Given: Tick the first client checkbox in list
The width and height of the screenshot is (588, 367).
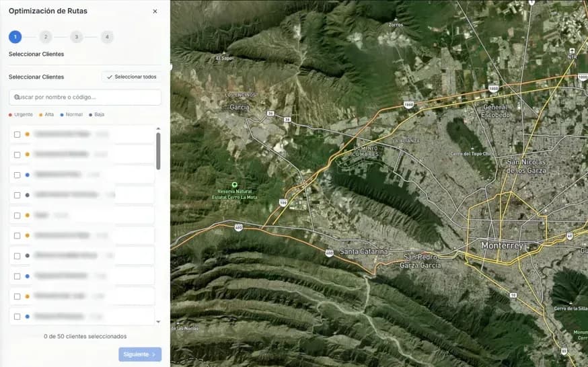Looking at the screenshot, I should click(x=17, y=134).
